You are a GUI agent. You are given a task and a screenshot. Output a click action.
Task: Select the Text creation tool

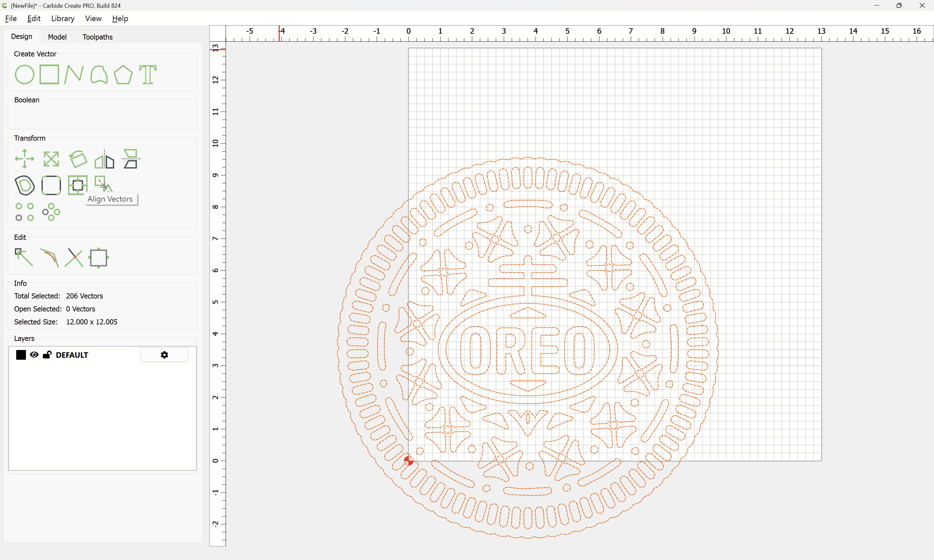148,74
